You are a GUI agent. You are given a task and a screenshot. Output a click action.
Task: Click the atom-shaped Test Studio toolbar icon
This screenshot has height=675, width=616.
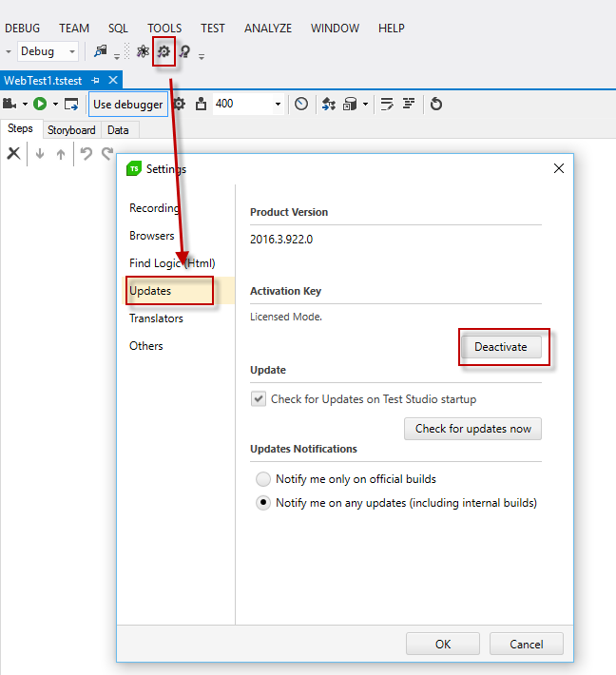coord(143,51)
